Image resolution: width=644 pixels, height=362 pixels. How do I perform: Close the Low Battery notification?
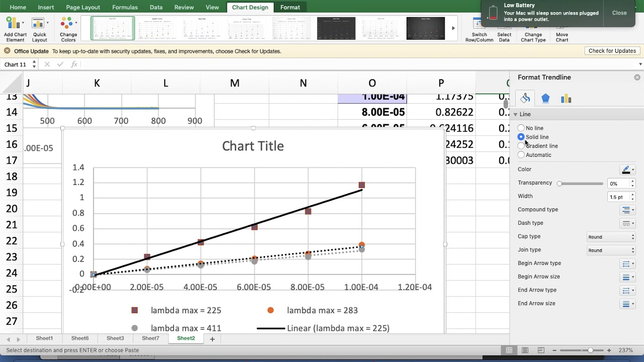pos(619,13)
